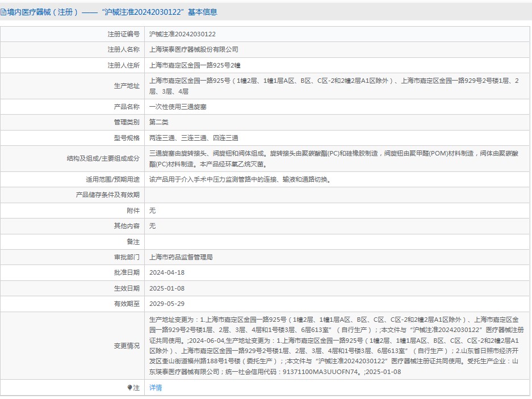This screenshot has width=532, height=399.
Task: Click the 变更情况 row label
Action: (x=126, y=346)
